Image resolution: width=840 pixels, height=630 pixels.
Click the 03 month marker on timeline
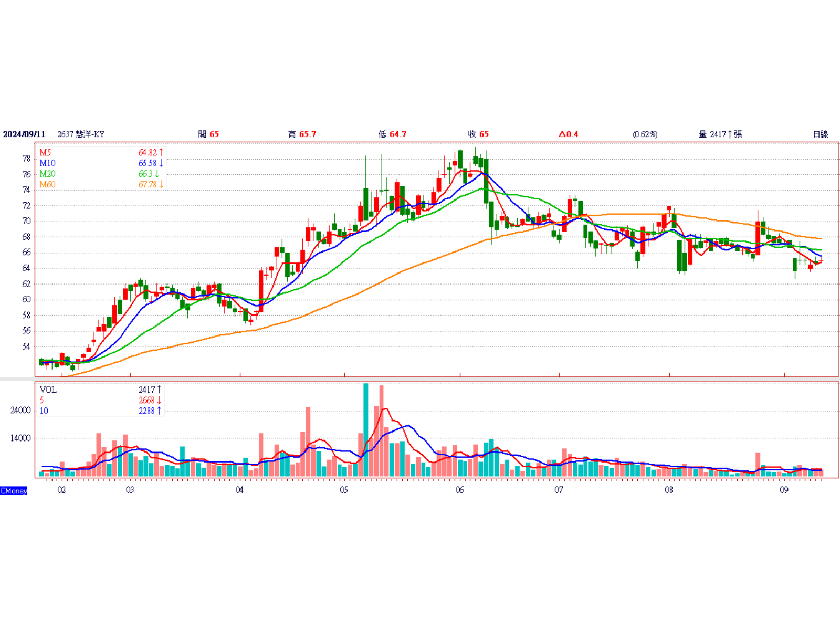pyautogui.click(x=130, y=490)
